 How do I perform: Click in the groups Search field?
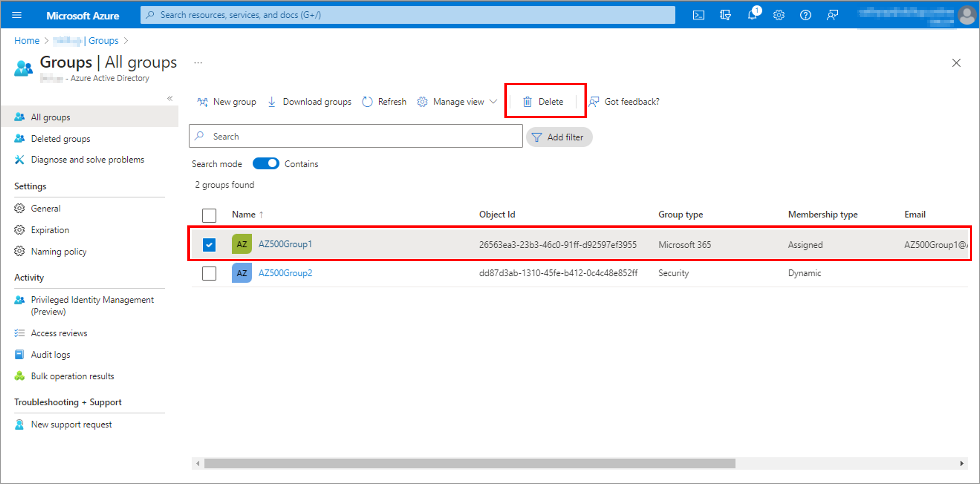356,136
